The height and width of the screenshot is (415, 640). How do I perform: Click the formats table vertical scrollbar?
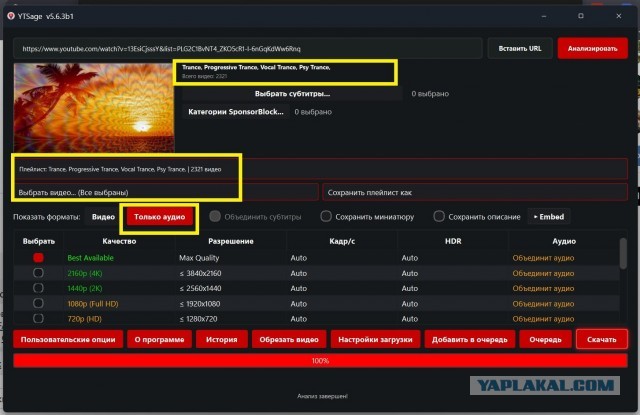pyautogui.click(x=623, y=254)
